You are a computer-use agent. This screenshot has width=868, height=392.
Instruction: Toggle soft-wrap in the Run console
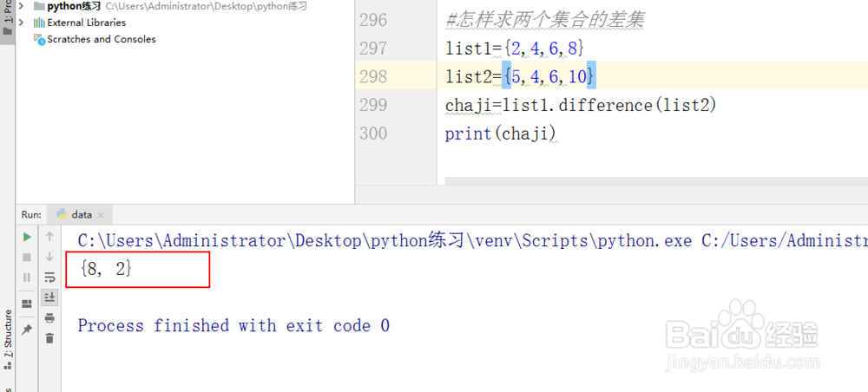[x=49, y=277]
